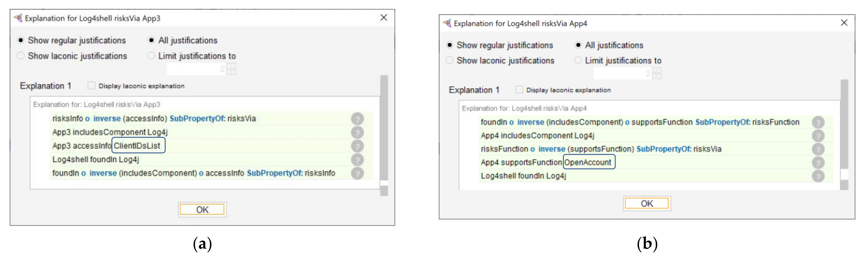The image size is (868, 260).
Task: Select 'Limit justifications to' in App3 dialog
Action: click(x=151, y=56)
